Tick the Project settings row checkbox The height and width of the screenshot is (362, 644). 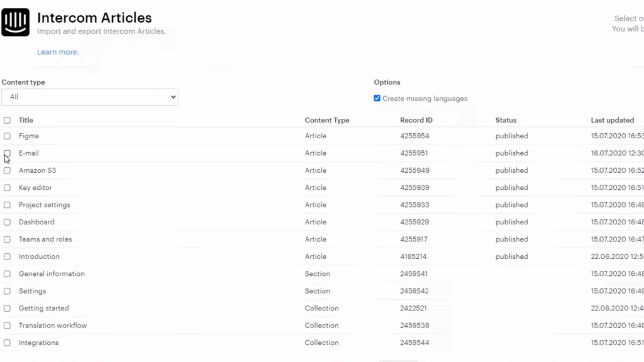(7, 205)
